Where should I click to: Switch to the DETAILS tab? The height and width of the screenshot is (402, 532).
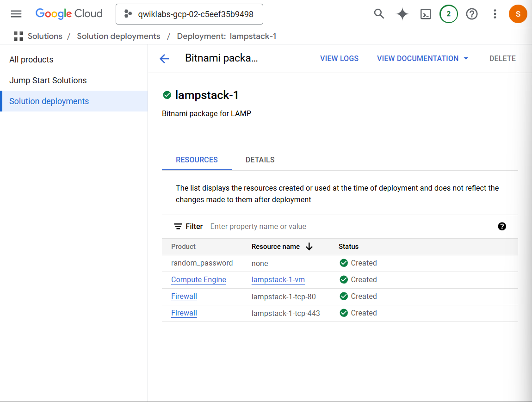pyautogui.click(x=260, y=160)
